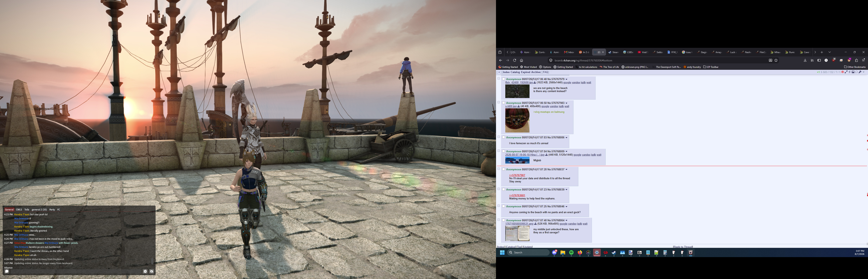Switch to the FC chat tab
The height and width of the screenshot is (279, 868).
[x=59, y=210]
